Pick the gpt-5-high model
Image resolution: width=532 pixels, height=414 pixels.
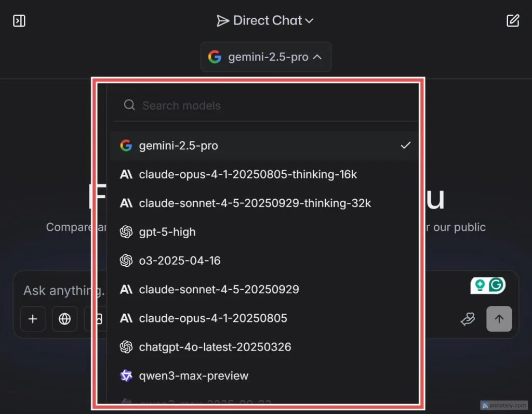click(167, 232)
